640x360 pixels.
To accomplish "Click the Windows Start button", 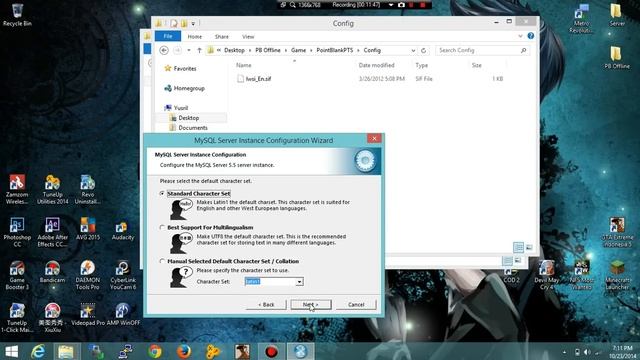I will [x=11, y=351].
